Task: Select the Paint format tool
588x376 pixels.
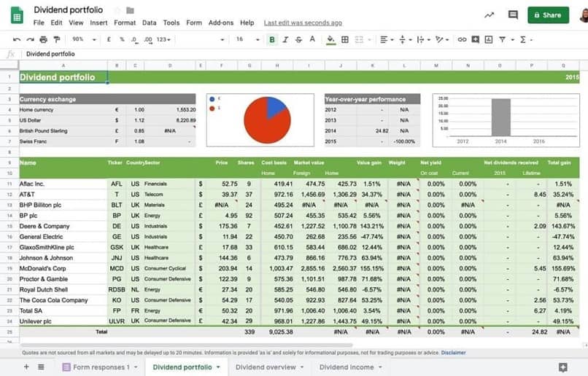Action: click(x=57, y=39)
